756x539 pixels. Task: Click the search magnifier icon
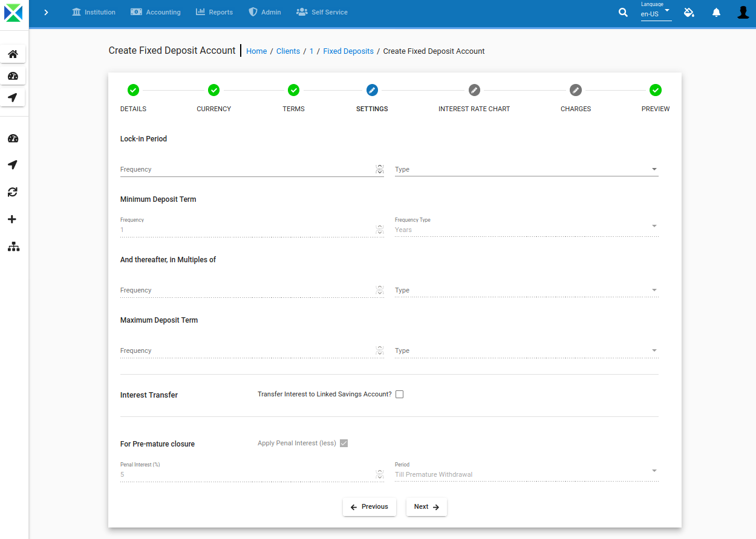623,12
